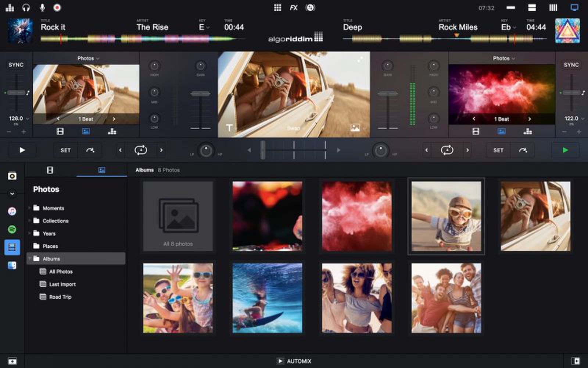The image size is (588, 368).
Task: Open the sampler grid icon next to FX
Action: tap(277, 7)
